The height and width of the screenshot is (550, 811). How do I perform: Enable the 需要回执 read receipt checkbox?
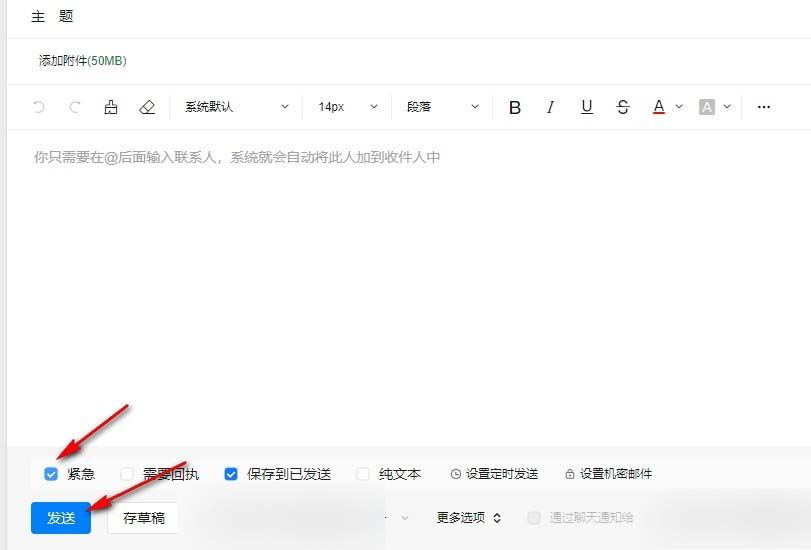127,473
